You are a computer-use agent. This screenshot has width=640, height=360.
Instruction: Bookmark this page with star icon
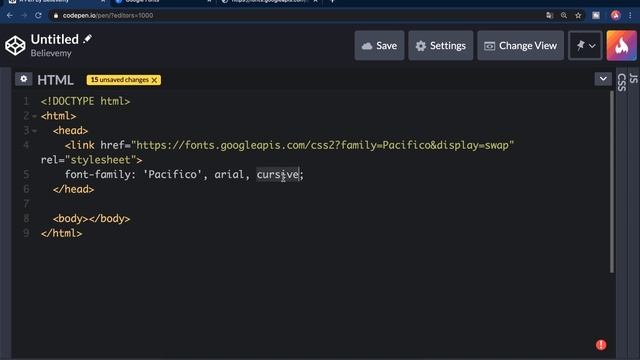[578, 16]
